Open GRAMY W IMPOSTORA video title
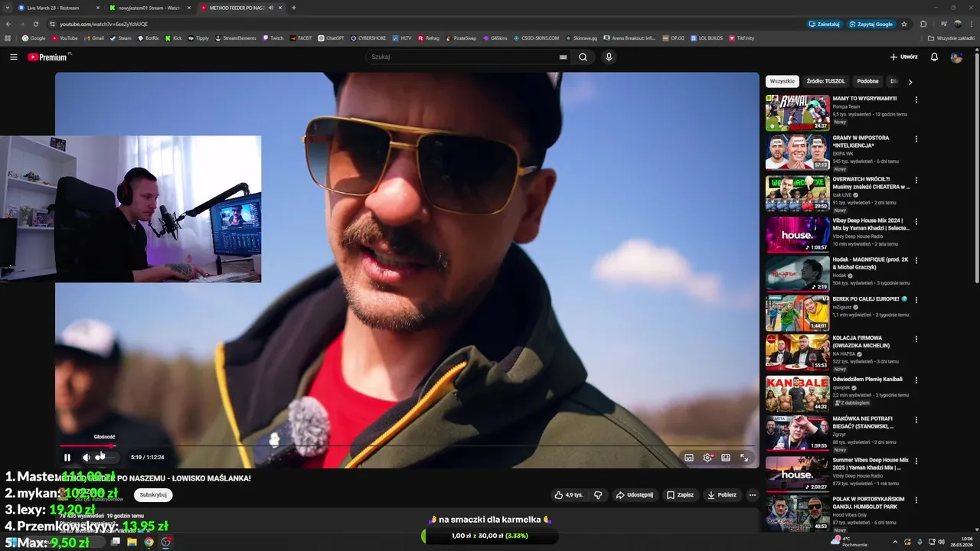The width and height of the screenshot is (980, 551). [861, 142]
